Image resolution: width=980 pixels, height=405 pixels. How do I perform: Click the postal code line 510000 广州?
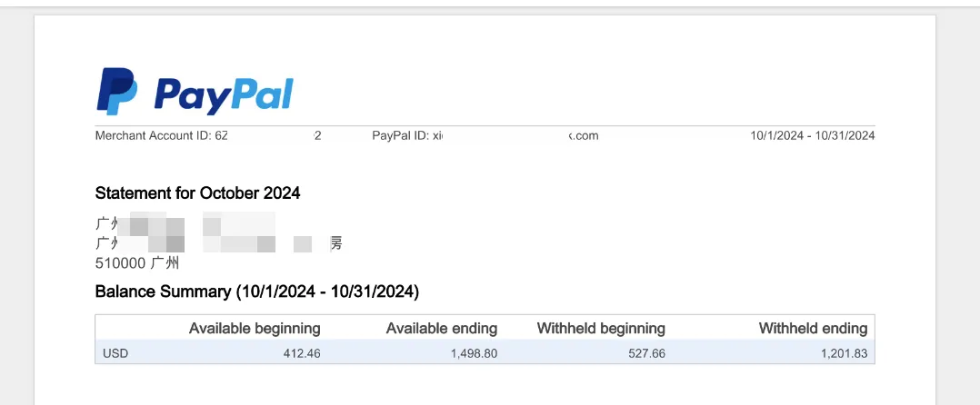click(137, 263)
